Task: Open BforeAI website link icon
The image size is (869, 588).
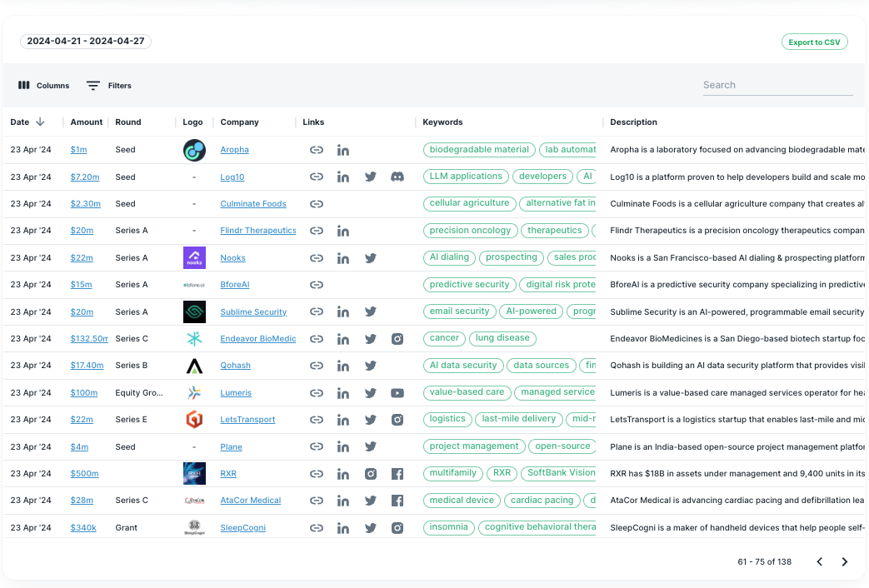Action: coord(317,285)
